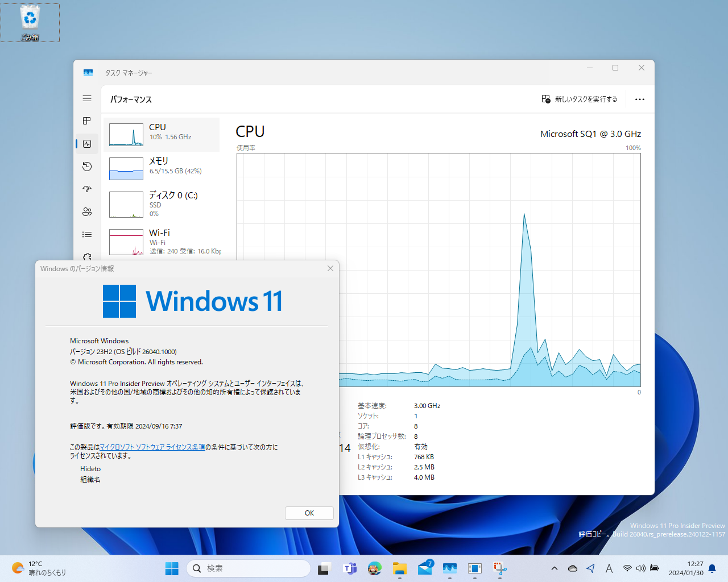Open the Startup apps page in Task Manager
Image resolution: width=728 pixels, height=582 pixels.
[x=87, y=189]
